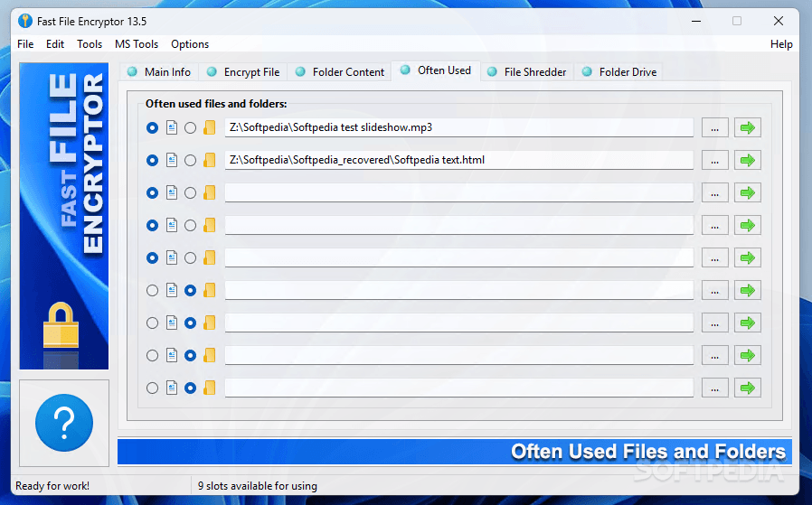Browse with '...' button for slideshow.mp3 entry
The width and height of the screenshot is (812, 505).
[x=714, y=127]
